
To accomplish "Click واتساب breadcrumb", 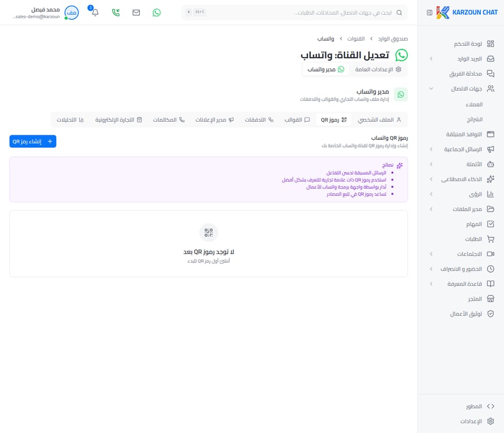I will click(x=326, y=39).
